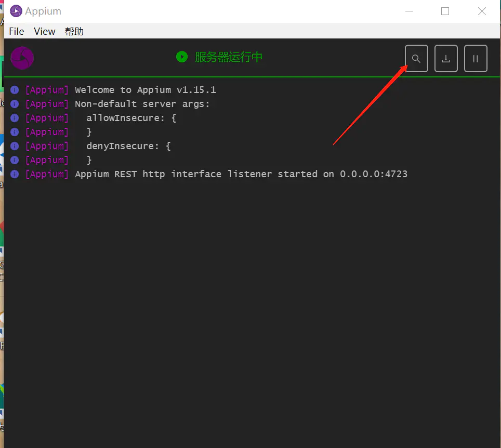
Task: Click the green server running play icon
Action: pos(182,57)
